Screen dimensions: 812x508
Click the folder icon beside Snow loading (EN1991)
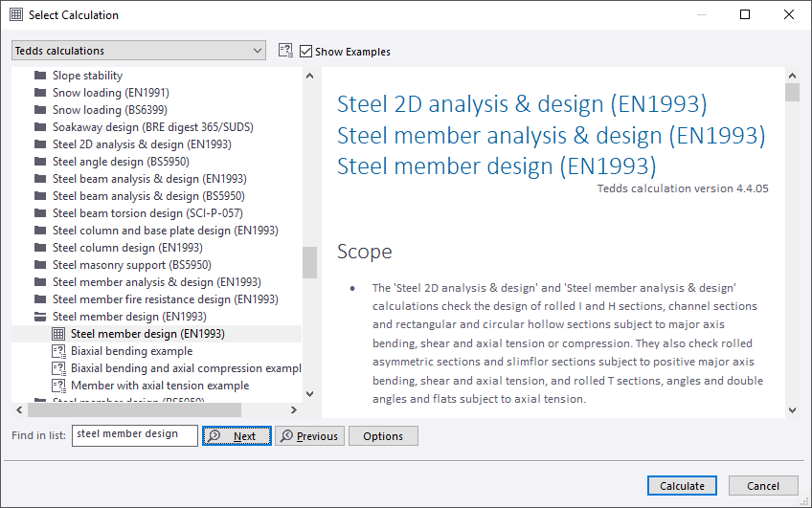coord(40,93)
